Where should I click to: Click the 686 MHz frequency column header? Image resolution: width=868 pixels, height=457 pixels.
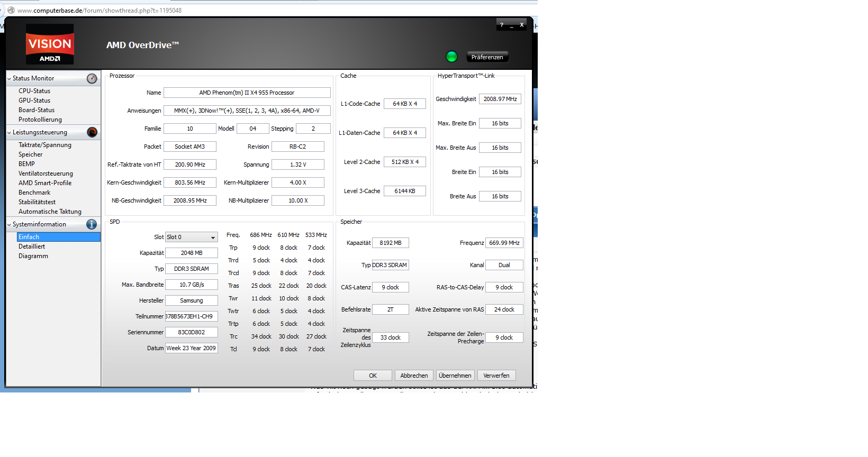pos(261,235)
